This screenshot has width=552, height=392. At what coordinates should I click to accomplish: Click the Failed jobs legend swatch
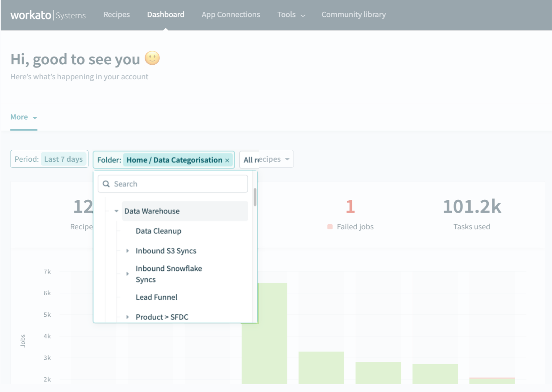330,227
